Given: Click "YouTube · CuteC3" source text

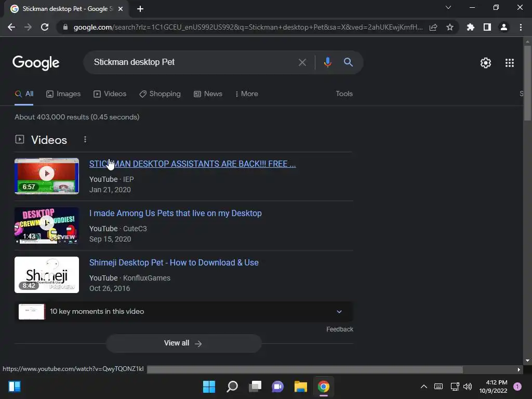Looking at the screenshot, I should pyautogui.click(x=118, y=229).
